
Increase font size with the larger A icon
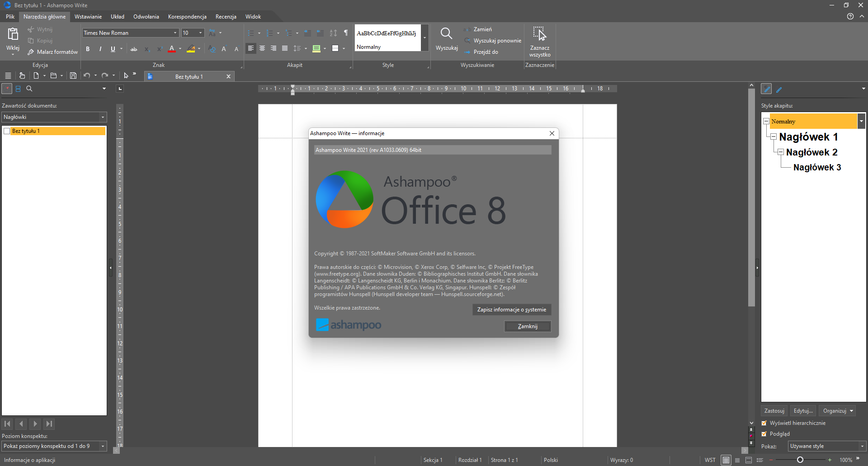pyautogui.click(x=224, y=49)
